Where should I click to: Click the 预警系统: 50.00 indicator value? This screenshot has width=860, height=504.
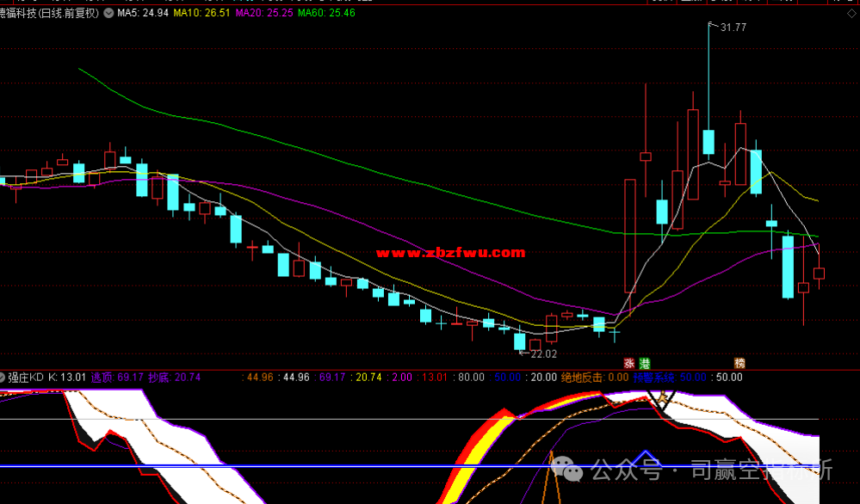coord(670,378)
